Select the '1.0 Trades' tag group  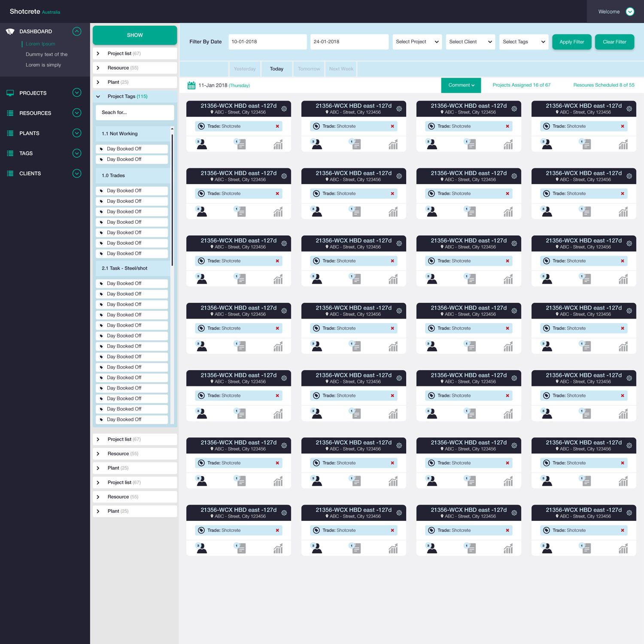pyautogui.click(x=133, y=176)
